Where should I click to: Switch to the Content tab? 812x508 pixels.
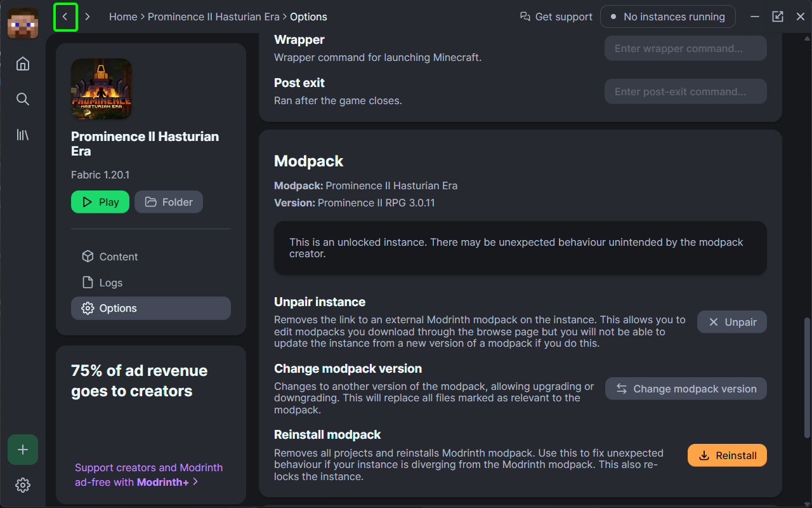[x=151, y=257]
